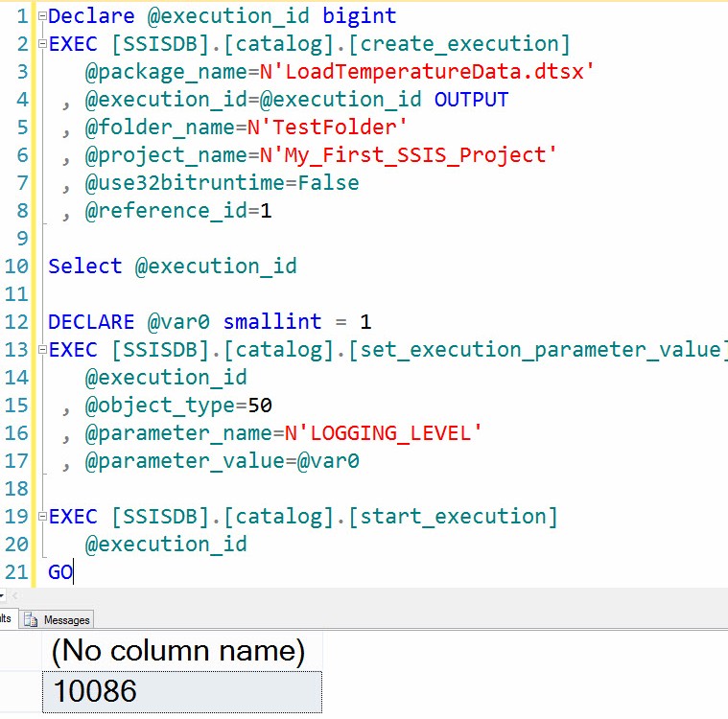Screen dimensions: 728x719
Task: Click the Messages tab icon
Action: coord(31,620)
